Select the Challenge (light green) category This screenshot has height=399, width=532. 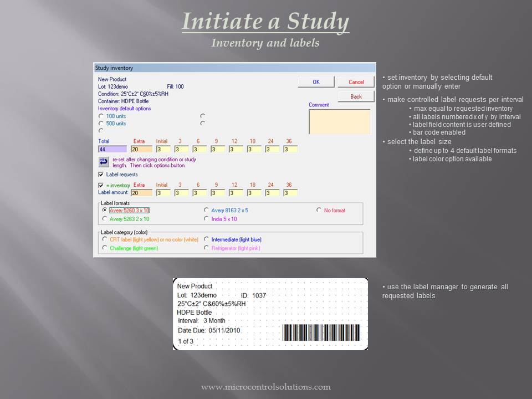(x=104, y=247)
